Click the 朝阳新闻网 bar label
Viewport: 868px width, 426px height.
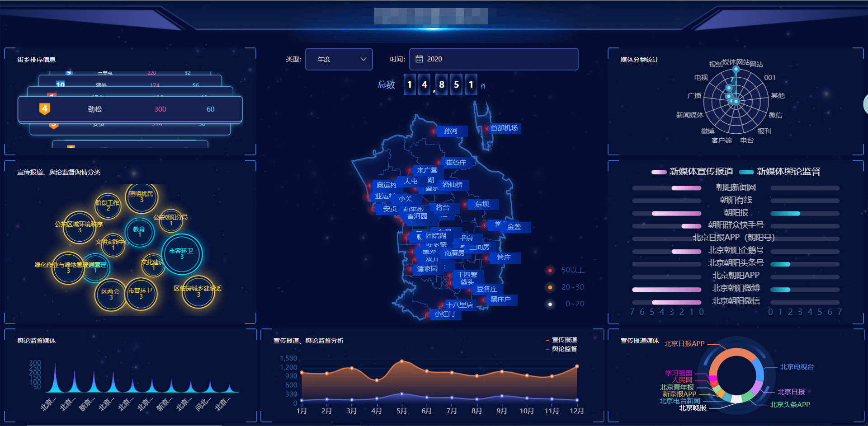pos(736,187)
